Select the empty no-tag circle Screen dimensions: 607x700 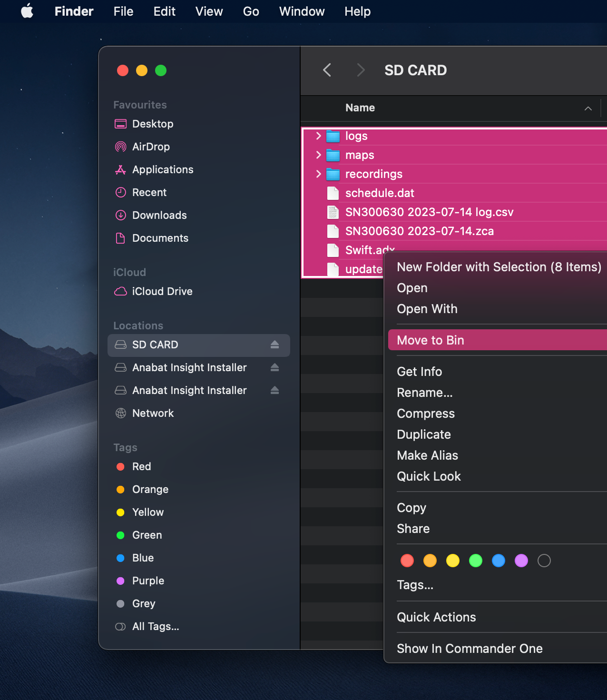544,561
